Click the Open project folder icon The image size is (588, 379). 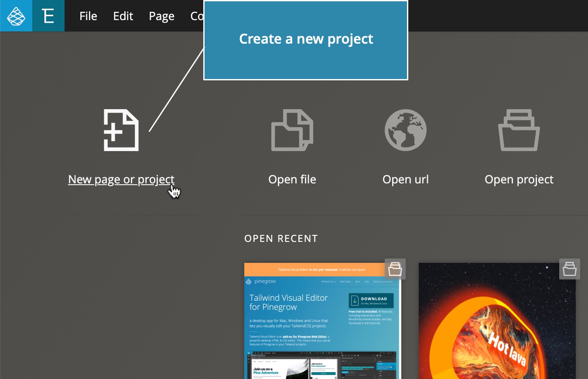click(x=519, y=130)
